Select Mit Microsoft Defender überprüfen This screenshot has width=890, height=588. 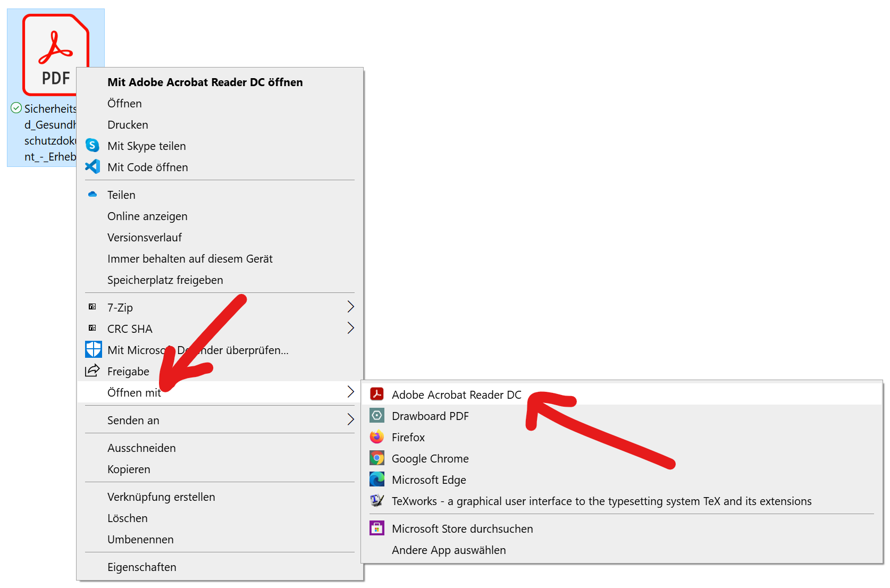coord(220,350)
